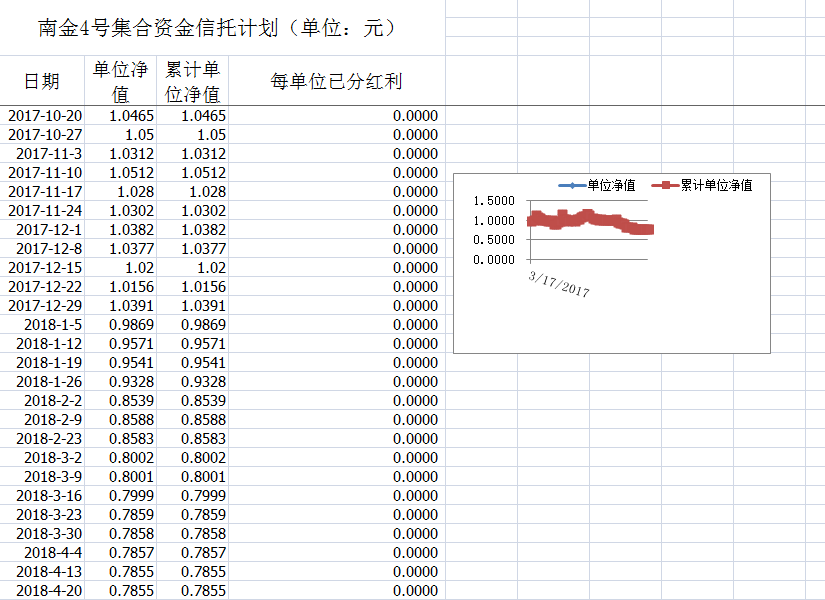
Task: Click the red data series line in chart
Action: (590, 219)
